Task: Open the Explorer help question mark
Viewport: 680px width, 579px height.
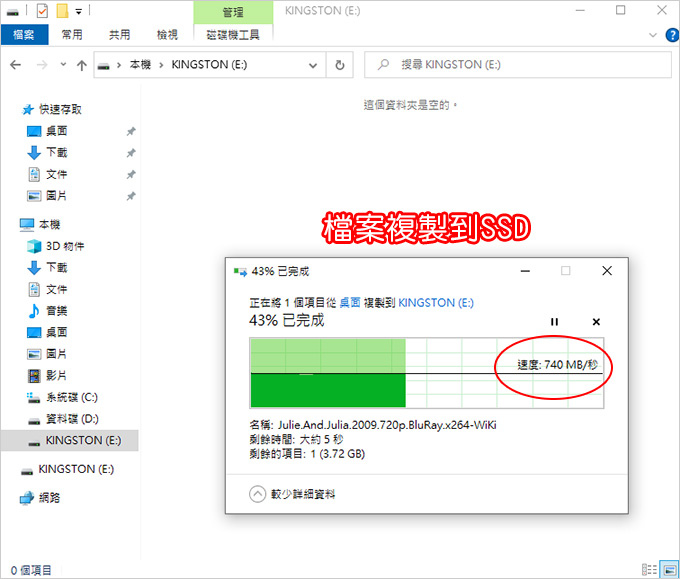Action: (x=672, y=35)
